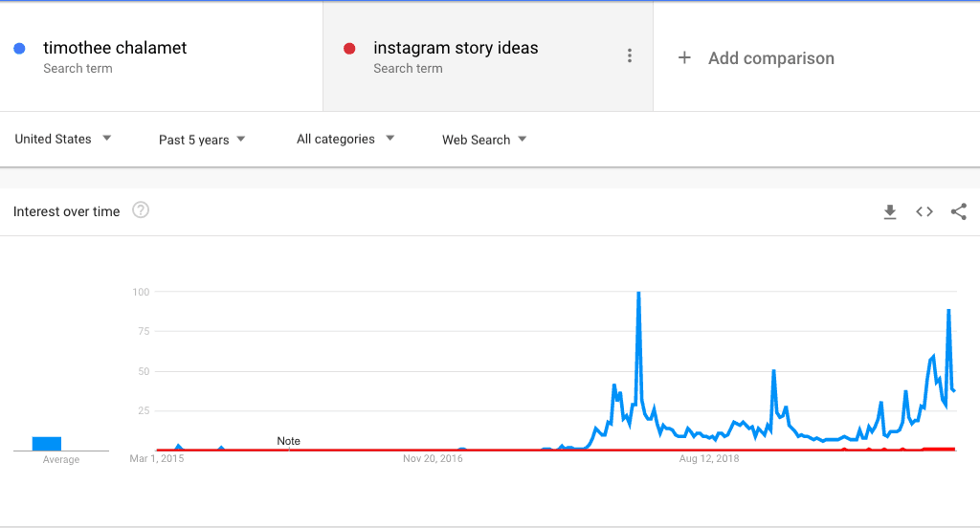The height and width of the screenshot is (528, 980).
Task: Click the blue Average bar
Action: tap(47, 444)
